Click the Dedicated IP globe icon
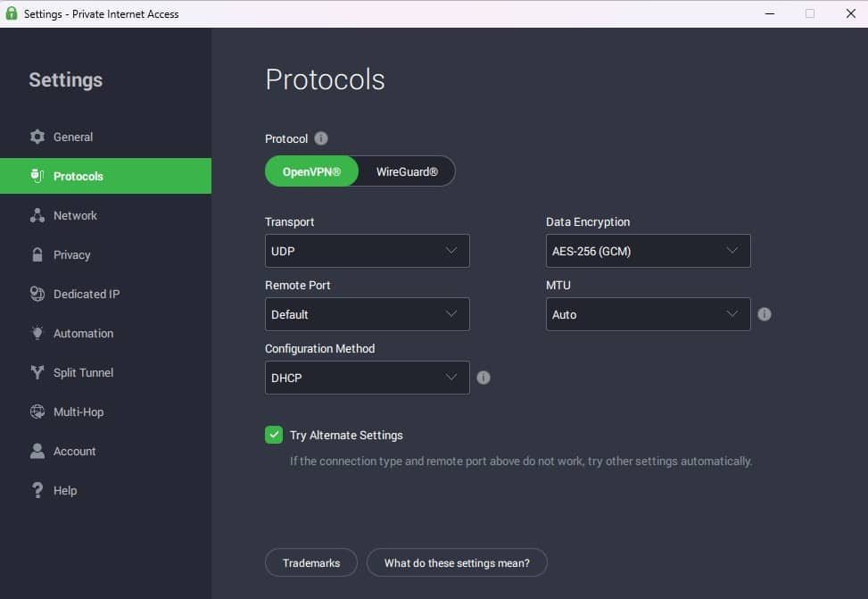Screen dimensions: 868x599 point(37,294)
